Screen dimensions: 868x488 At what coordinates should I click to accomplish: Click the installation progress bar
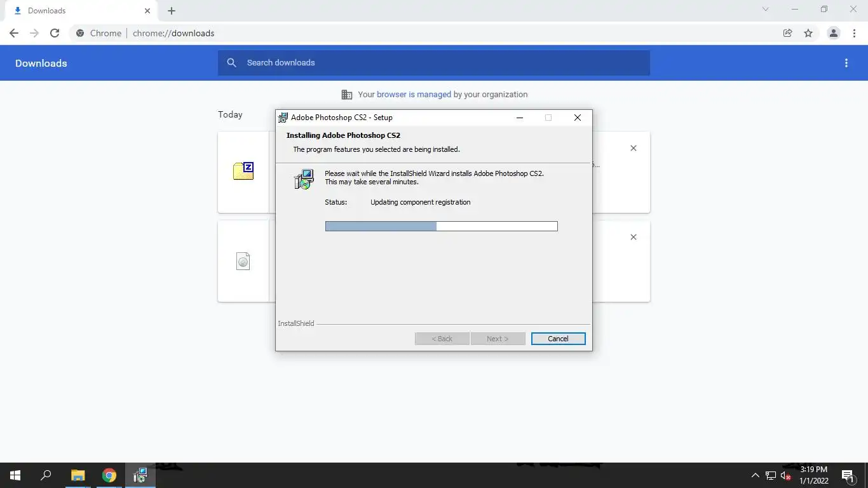coord(441,226)
